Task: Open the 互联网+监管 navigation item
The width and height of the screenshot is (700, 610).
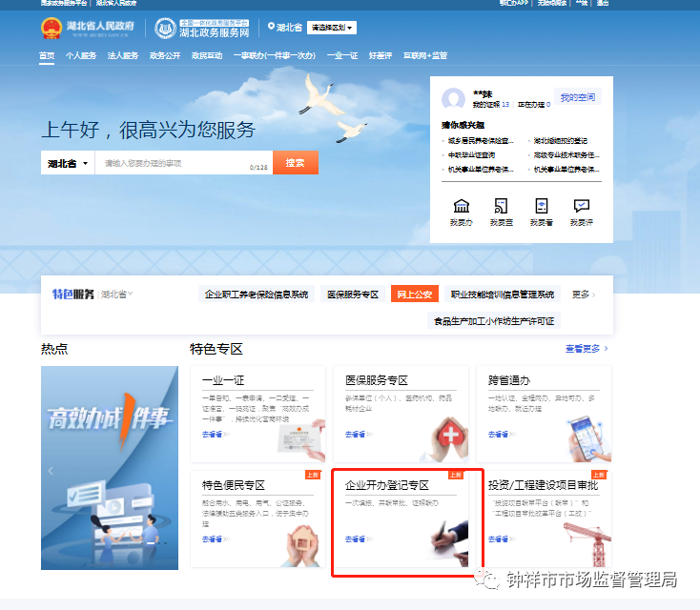Action: [x=425, y=55]
